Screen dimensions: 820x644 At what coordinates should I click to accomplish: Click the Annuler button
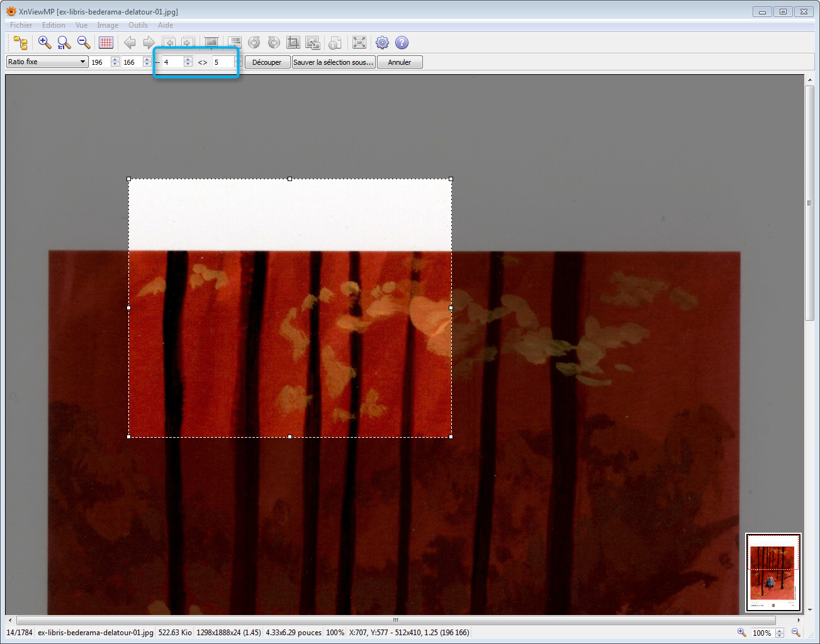point(399,62)
